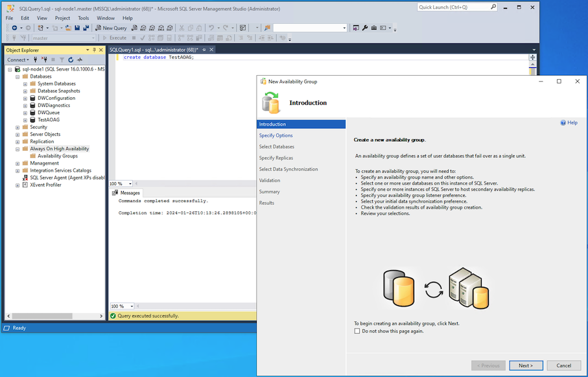Open the Edit menu
This screenshot has height=377, width=588.
(x=25, y=18)
